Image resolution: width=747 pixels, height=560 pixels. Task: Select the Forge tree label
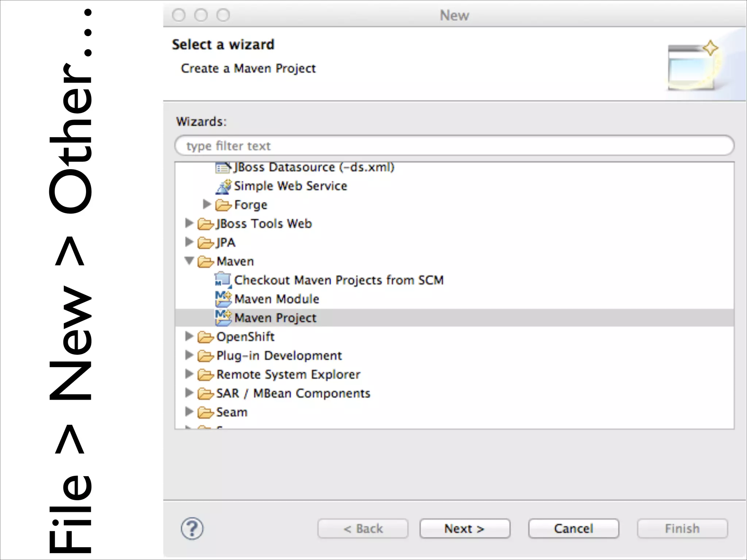point(251,205)
